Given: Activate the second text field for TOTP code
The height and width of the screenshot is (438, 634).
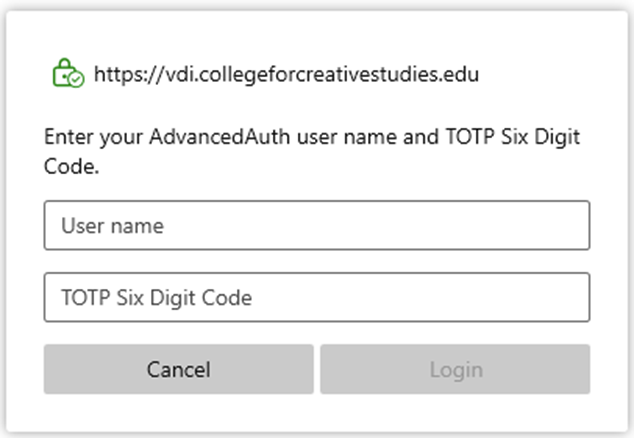Looking at the screenshot, I should point(316,297).
